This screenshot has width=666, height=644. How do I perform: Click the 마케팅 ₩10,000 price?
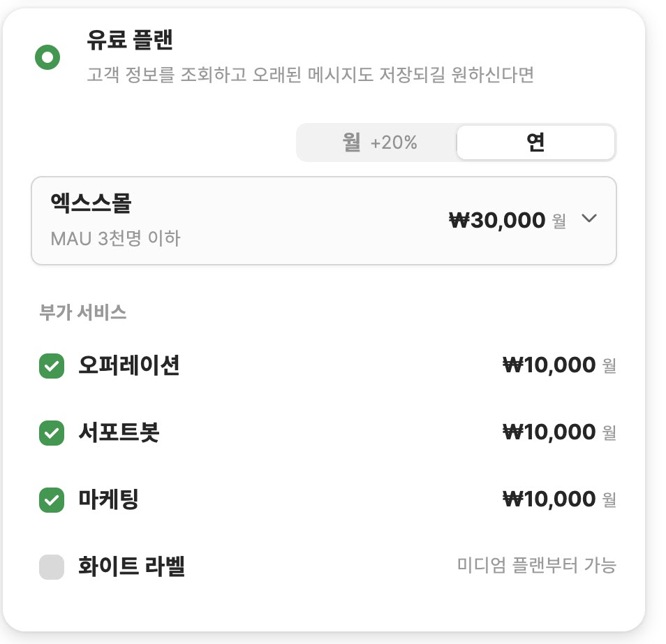click(549, 499)
